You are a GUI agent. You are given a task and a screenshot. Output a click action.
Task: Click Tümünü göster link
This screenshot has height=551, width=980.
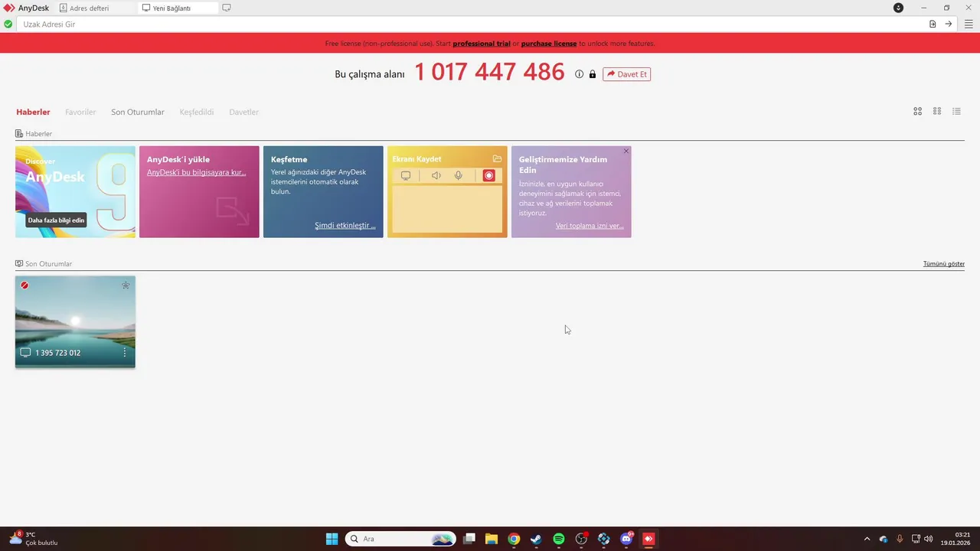(x=944, y=264)
